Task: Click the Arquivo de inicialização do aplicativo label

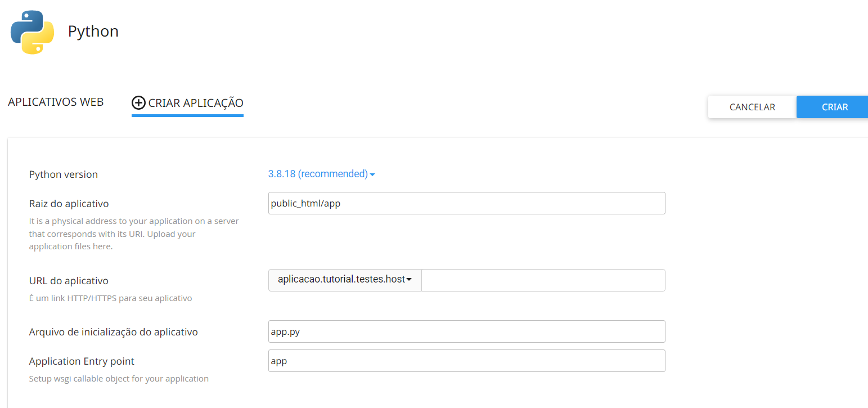Action: click(113, 332)
